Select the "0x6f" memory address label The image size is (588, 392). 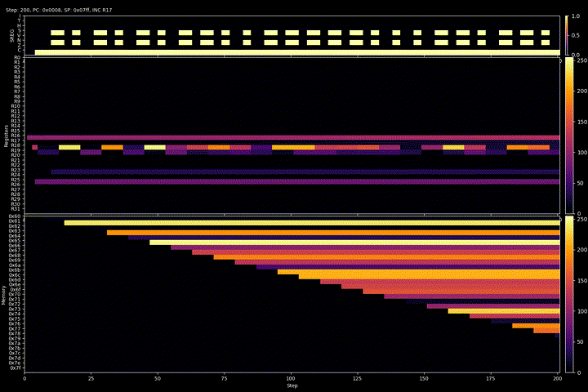(15, 290)
